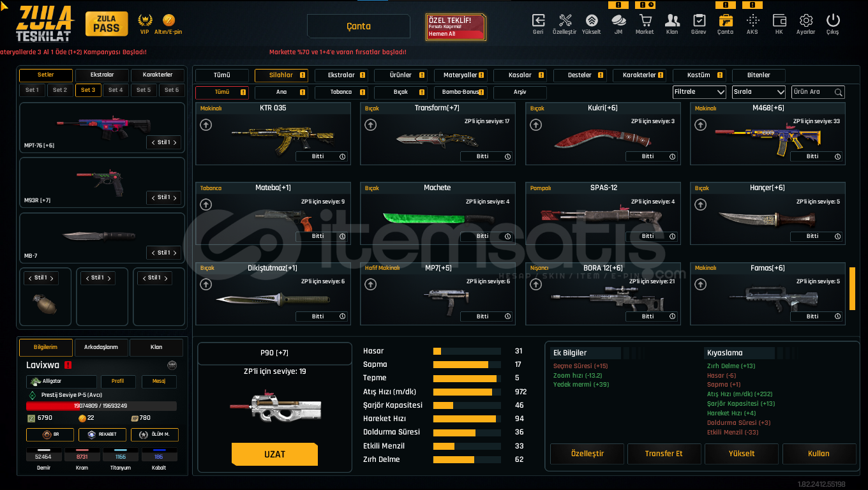Open the Arkadaşlarım tab
This screenshot has width=868, height=490.
coord(101,348)
